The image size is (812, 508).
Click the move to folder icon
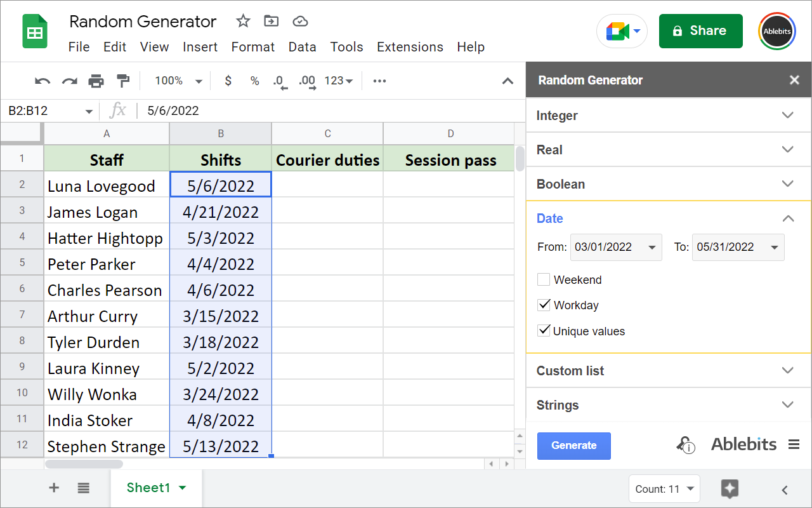[272, 21]
